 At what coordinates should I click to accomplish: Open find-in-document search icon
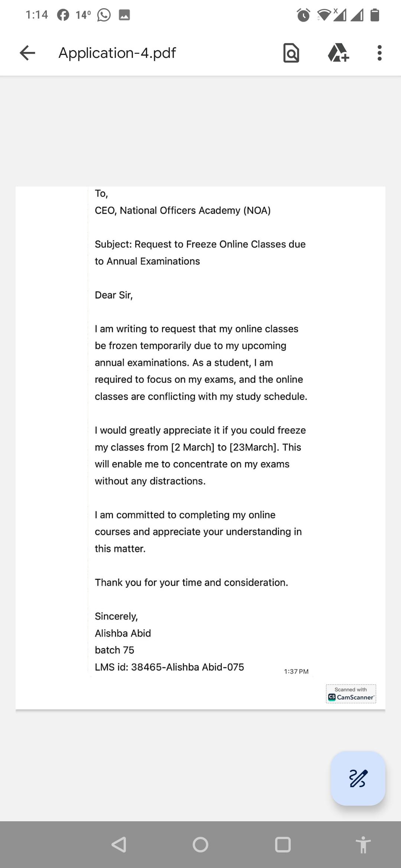(291, 53)
